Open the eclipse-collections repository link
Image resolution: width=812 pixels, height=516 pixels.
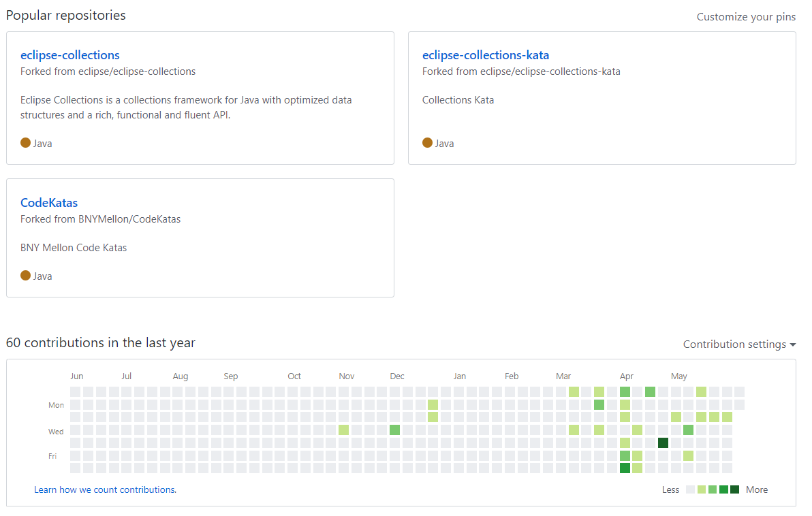(x=70, y=55)
